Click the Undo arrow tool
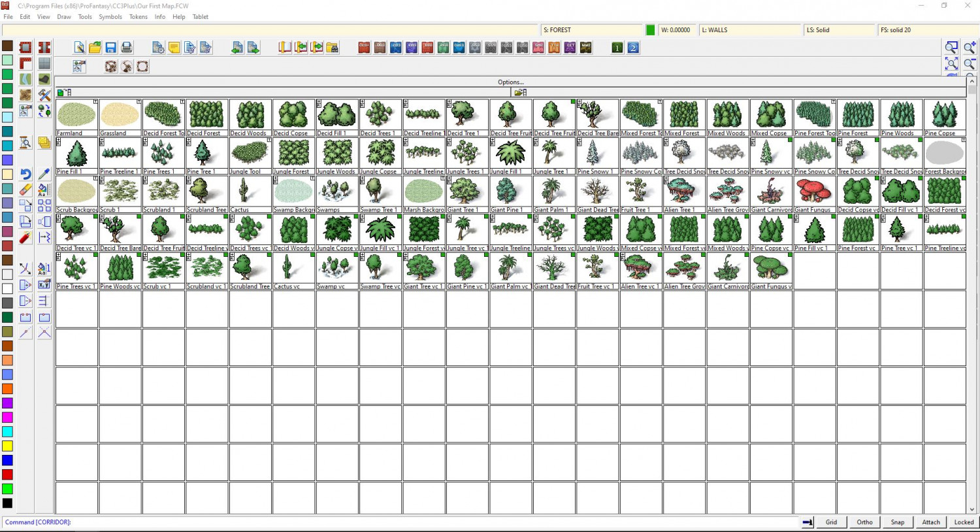This screenshot has width=980, height=532. click(25, 174)
